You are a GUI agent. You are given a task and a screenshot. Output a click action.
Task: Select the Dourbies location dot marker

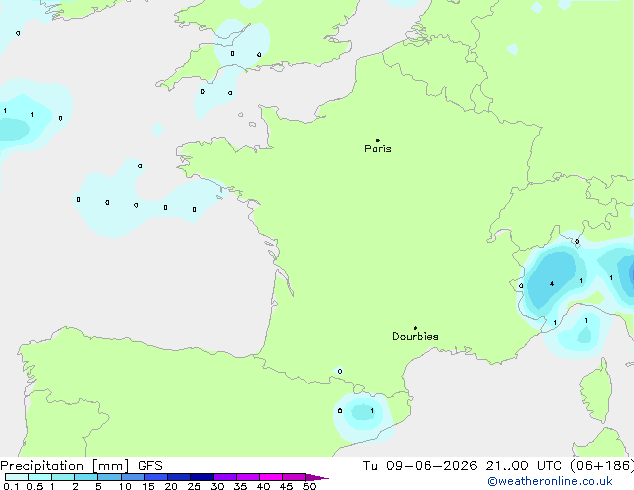pyautogui.click(x=415, y=328)
